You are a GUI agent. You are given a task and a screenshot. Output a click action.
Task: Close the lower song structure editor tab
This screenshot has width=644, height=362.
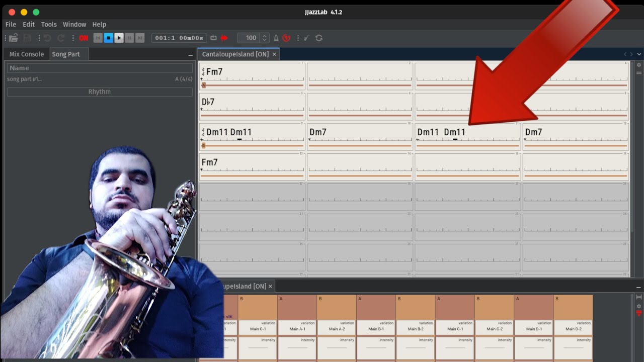(270, 286)
